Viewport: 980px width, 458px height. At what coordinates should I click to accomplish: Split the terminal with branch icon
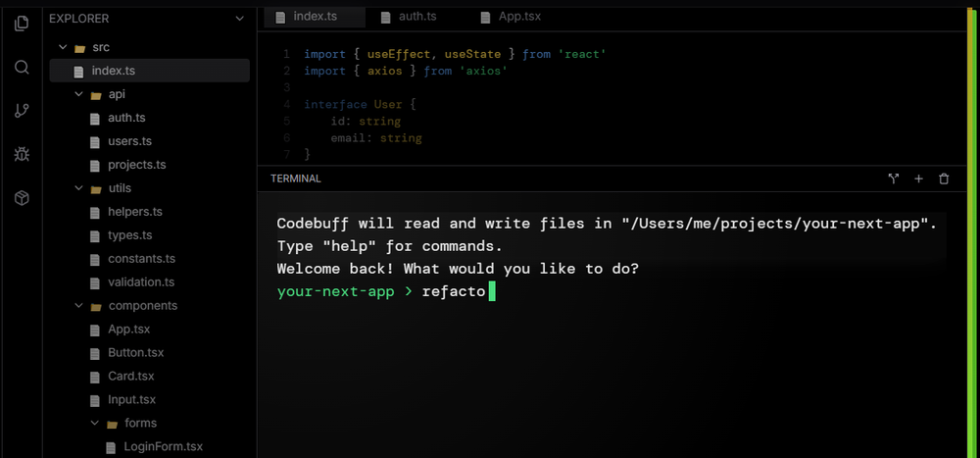click(x=893, y=178)
